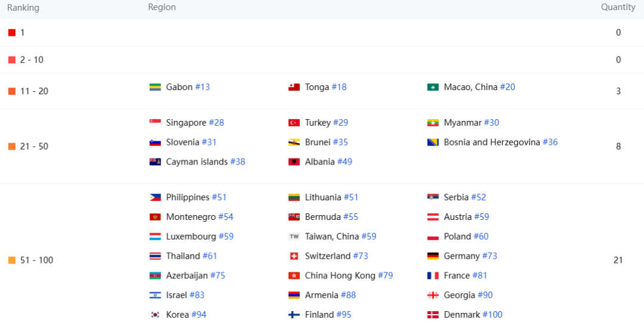Select the swatch for ranking 51 - 100
The height and width of the screenshot is (326, 644).
pos(12,260)
